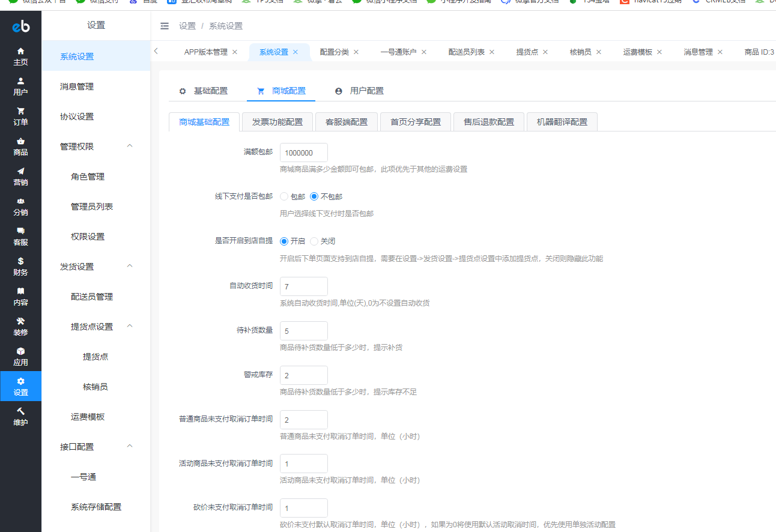Open 机器翻译配置 sub-tab
The width and height of the screenshot is (776, 532).
[x=562, y=122]
